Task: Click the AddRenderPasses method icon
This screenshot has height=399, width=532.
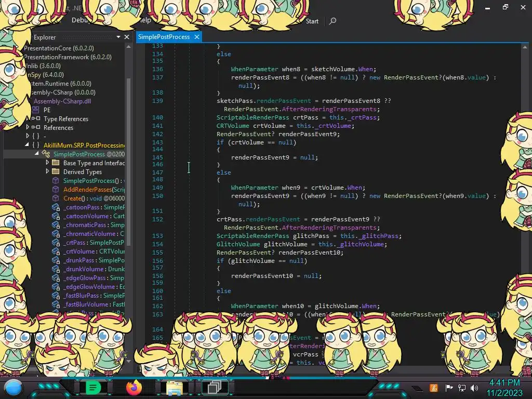Action: point(56,189)
